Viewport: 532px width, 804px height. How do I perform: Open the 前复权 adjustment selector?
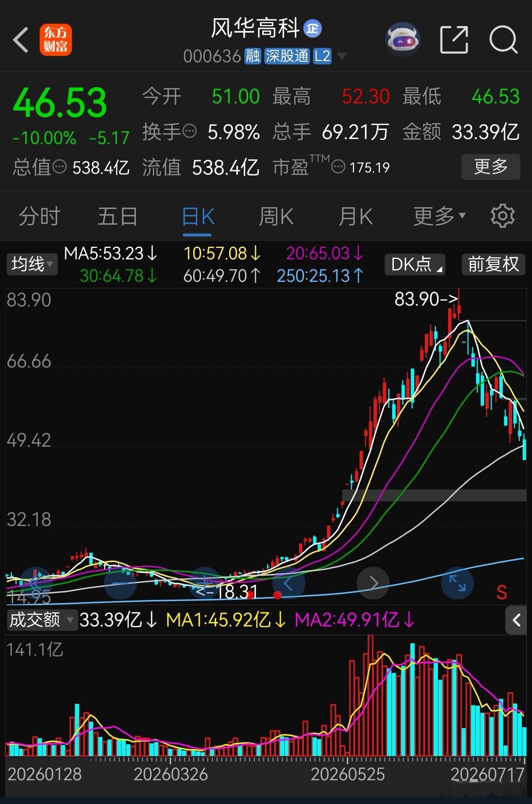tap(493, 264)
